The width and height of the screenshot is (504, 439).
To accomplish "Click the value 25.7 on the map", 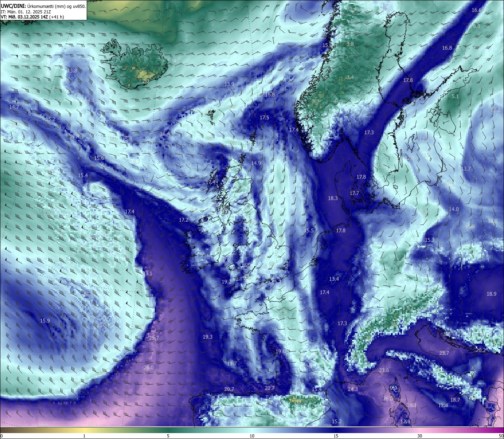I will [x=154, y=338].
